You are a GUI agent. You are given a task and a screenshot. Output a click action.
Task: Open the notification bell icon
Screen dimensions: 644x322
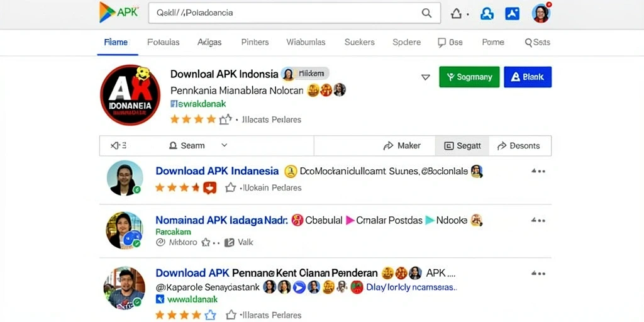pos(457,14)
